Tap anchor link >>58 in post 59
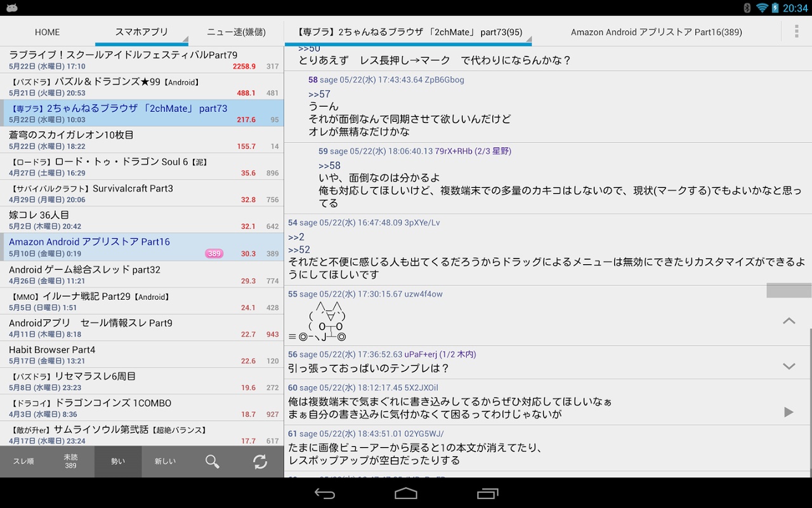The width and height of the screenshot is (812, 508). (x=329, y=166)
